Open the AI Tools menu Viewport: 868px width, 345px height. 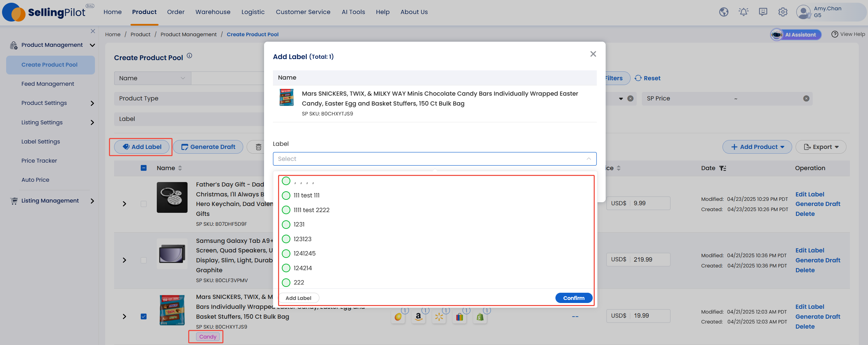tap(353, 12)
